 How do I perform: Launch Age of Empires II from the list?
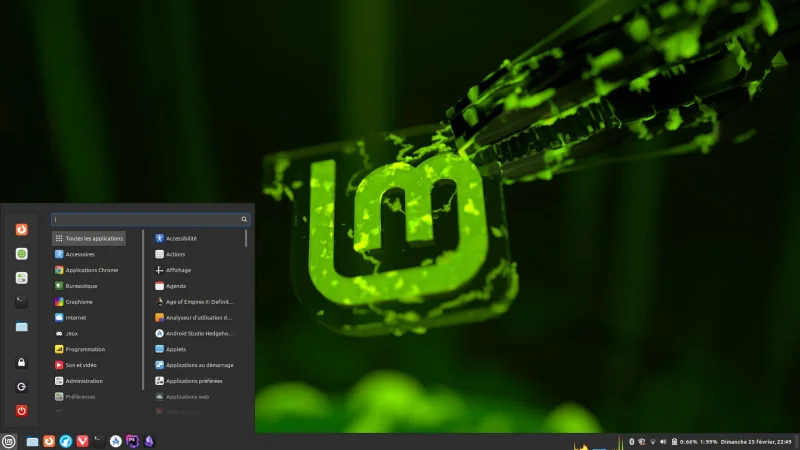(197, 302)
